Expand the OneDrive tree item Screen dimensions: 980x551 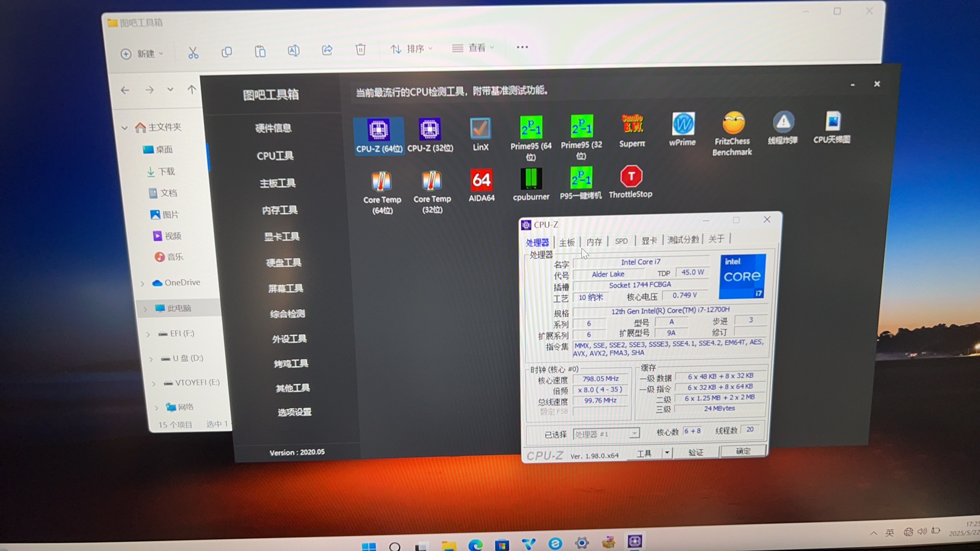coord(142,284)
